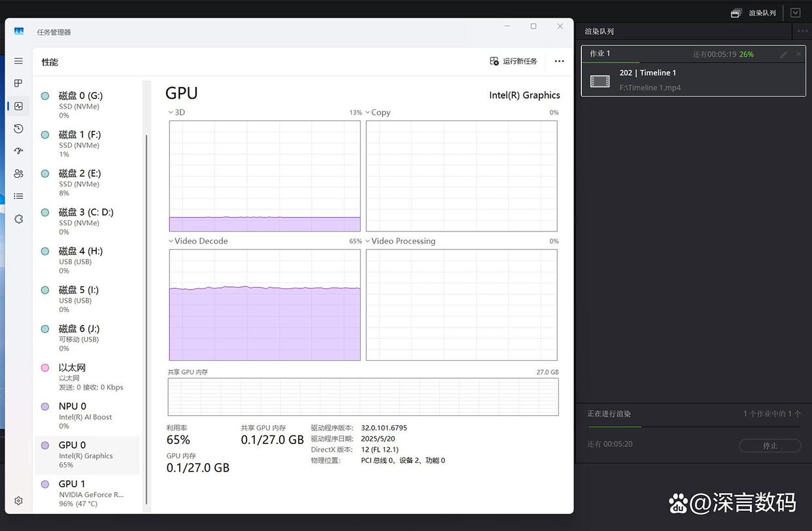This screenshot has width=812, height=531.
Task: Select the 202 | Timeline 1 render job
Action: pyautogui.click(x=693, y=80)
